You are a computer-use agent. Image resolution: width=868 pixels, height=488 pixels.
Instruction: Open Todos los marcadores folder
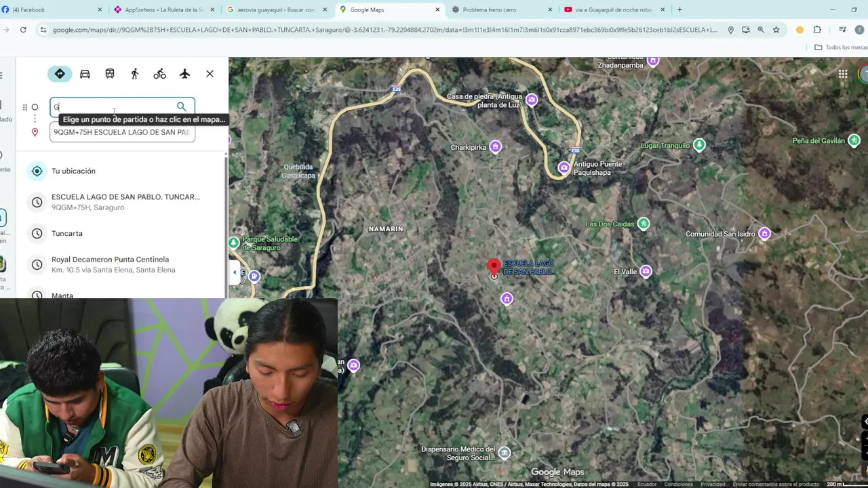(841, 47)
